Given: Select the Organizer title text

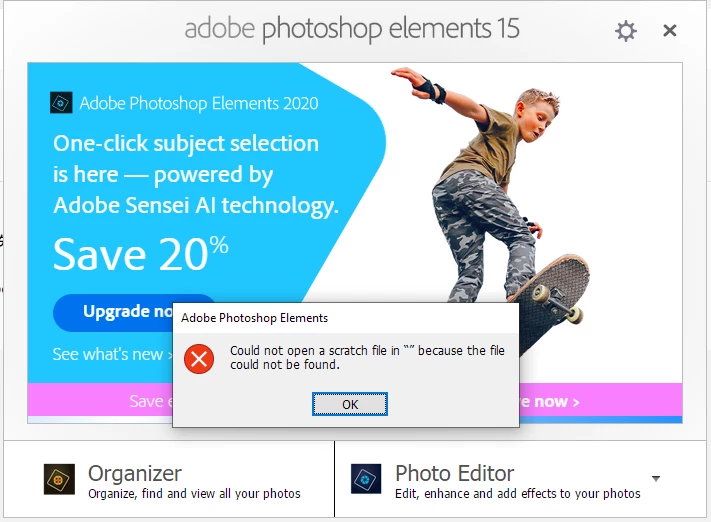Looking at the screenshot, I should (x=135, y=473).
